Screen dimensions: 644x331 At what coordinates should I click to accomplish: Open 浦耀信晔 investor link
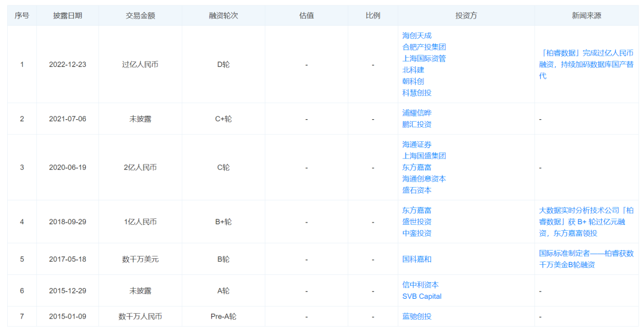coord(417,113)
